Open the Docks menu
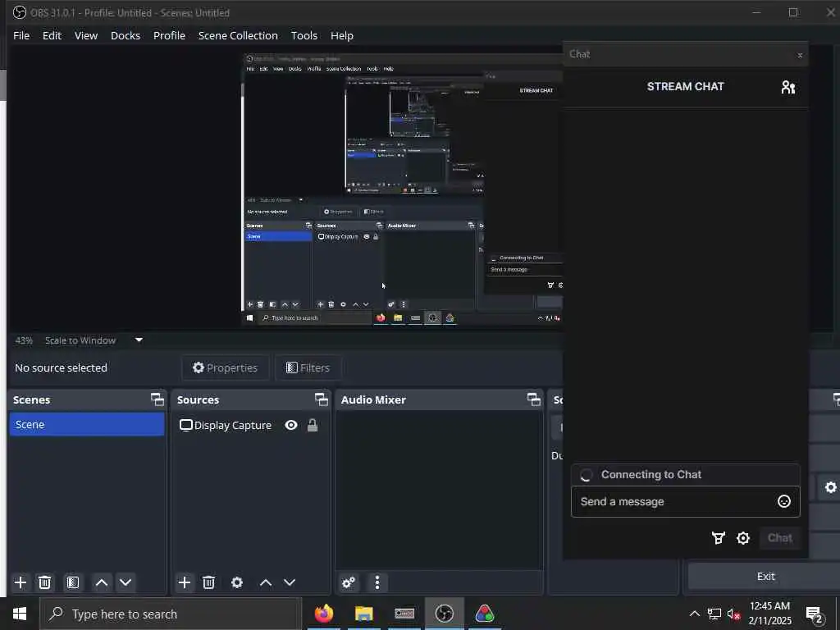Image resolution: width=840 pixels, height=630 pixels. (x=126, y=35)
